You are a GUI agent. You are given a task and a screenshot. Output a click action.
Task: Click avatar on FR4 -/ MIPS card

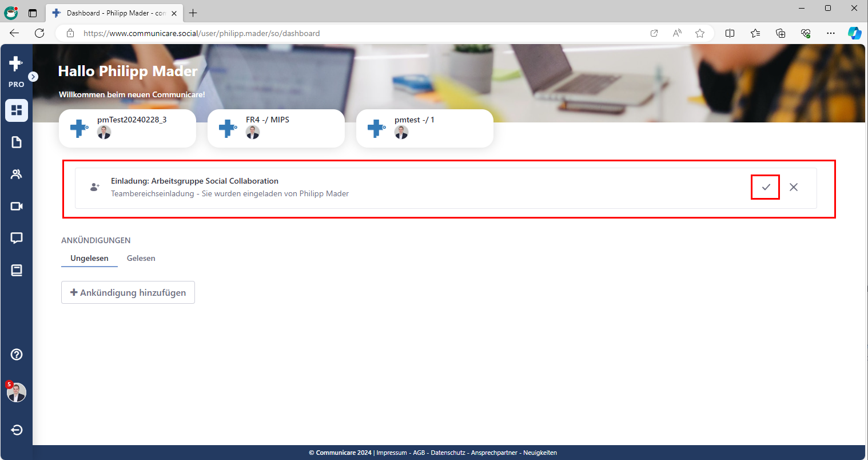click(x=253, y=132)
